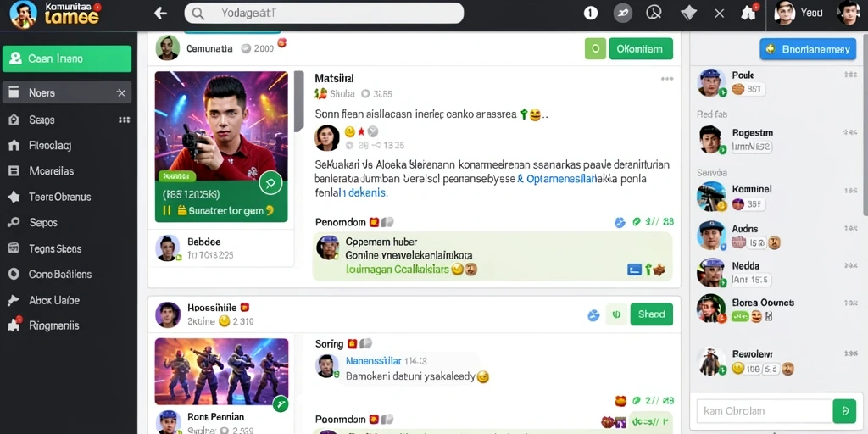Click the Kam Obrolam chat input field
The height and width of the screenshot is (434, 868).
765,411
